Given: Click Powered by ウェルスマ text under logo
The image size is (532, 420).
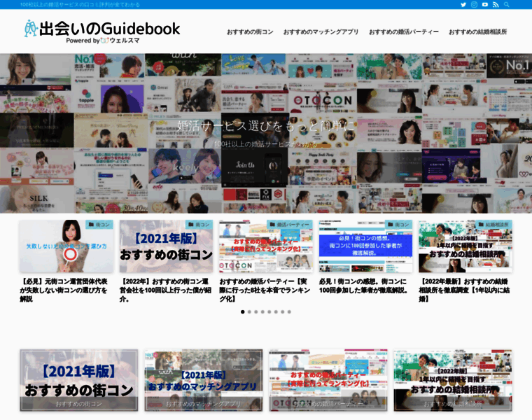Looking at the screenshot, I should (x=103, y=41).
